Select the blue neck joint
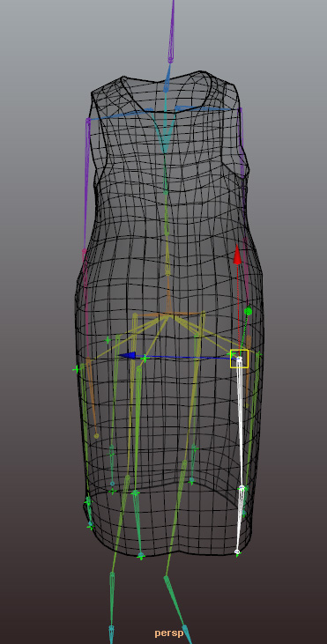 (x=167, y=87)
